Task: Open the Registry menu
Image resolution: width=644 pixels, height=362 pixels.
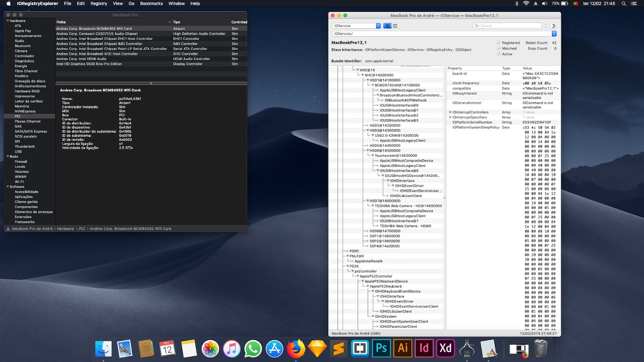Action: coord(99,3)
